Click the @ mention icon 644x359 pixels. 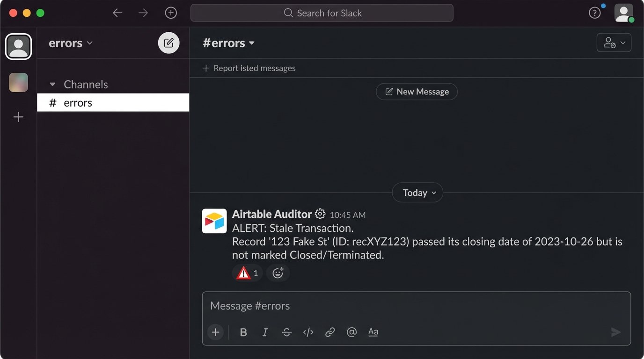pyautogui.click(x=351, y=332)
